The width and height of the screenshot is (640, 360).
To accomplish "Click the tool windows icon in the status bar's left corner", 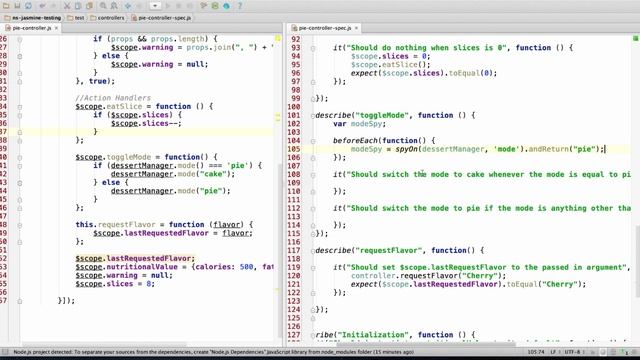I will (x=5, y=352).
